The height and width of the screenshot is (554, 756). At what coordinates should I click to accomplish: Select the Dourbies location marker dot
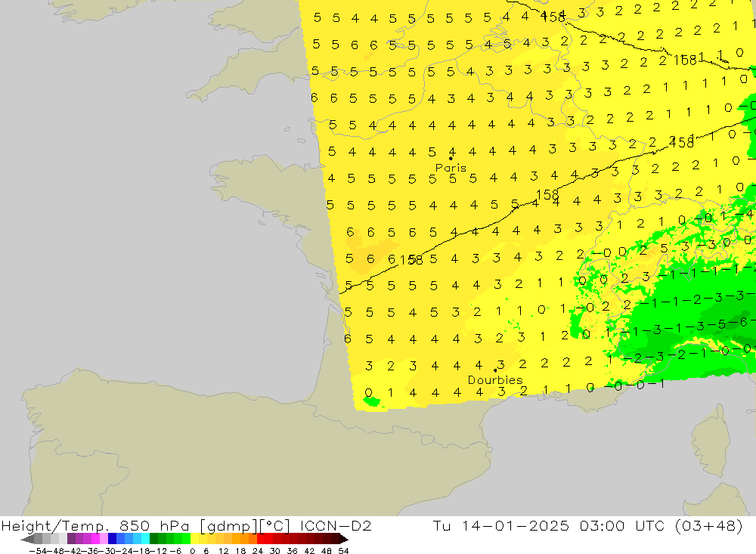coord(495,370)
